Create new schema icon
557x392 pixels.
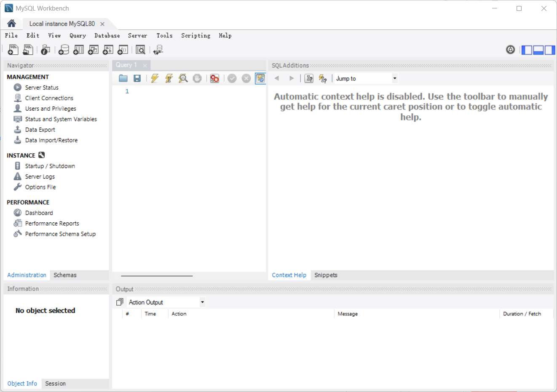tap(64, 50)
